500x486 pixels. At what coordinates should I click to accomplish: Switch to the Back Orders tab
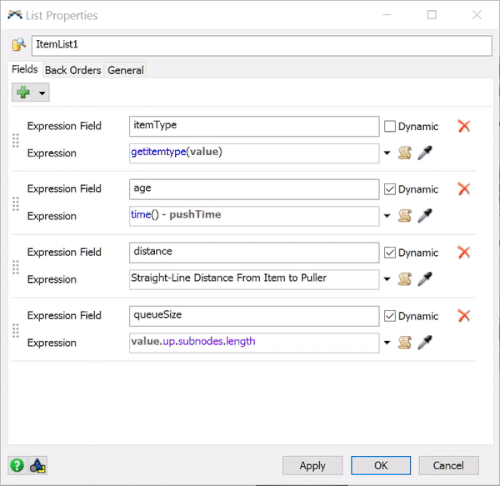pyautogui.click(x=73, y=70)
